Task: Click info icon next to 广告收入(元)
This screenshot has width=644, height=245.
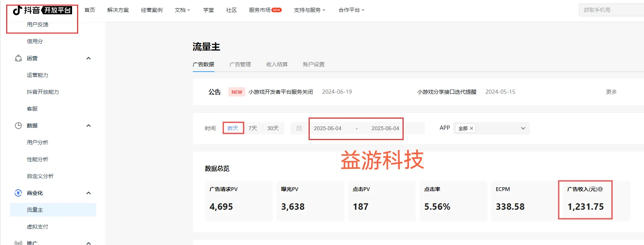Action: click(x=600, y=189)
